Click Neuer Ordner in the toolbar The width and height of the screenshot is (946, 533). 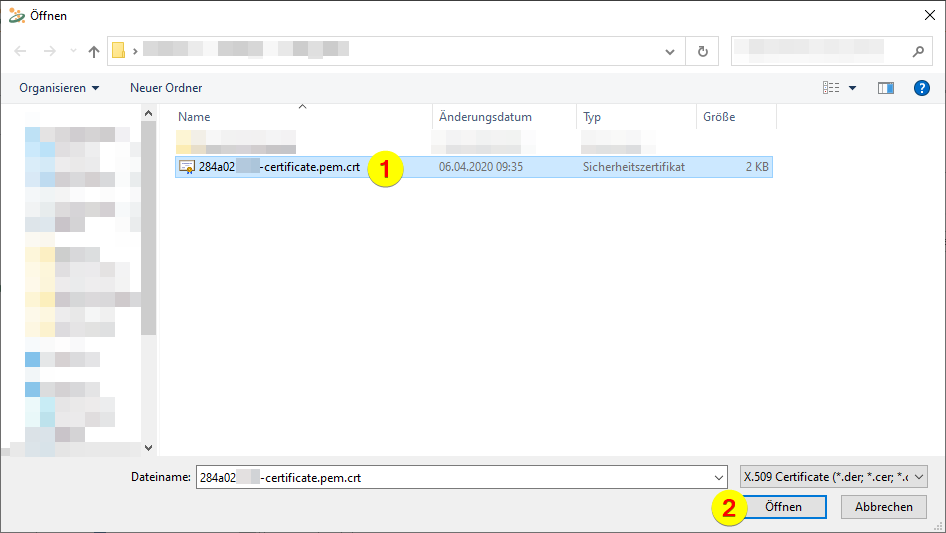pos(166,88)
